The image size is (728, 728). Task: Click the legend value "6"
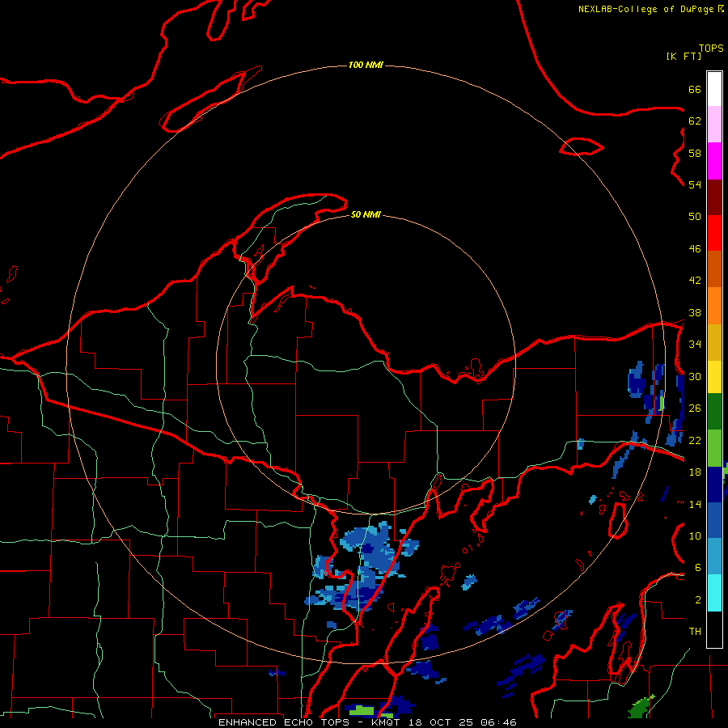coord(697,568)
